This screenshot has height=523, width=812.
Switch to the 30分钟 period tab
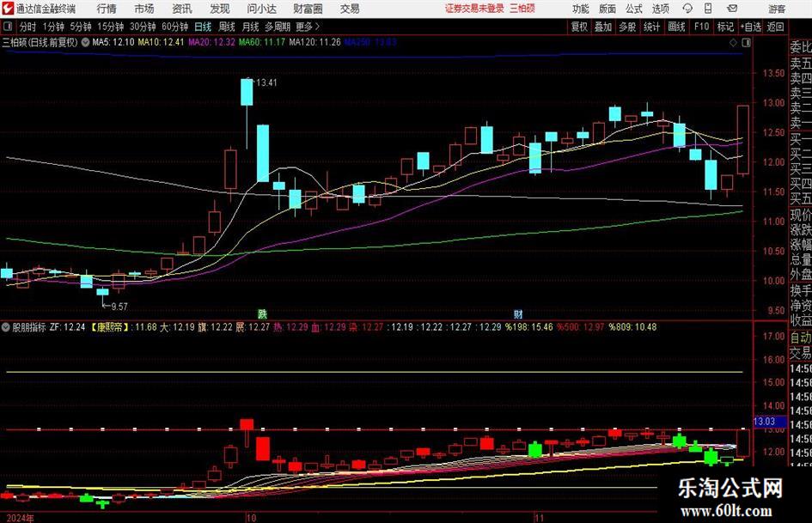tap(143, 27)
